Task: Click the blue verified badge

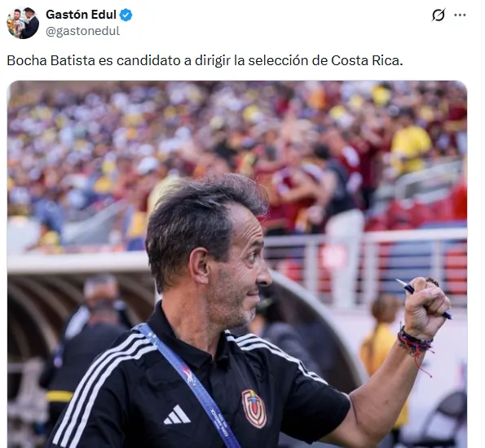Action: click(126, 15)
